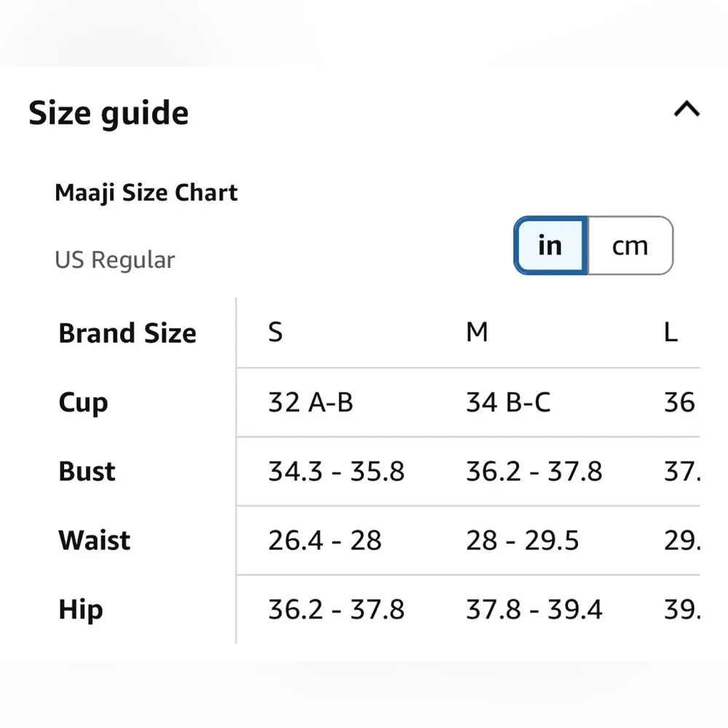The height and width of the screenshot is (728, 728).
Task: Click the Cup row label
Action: pos(83,403)
